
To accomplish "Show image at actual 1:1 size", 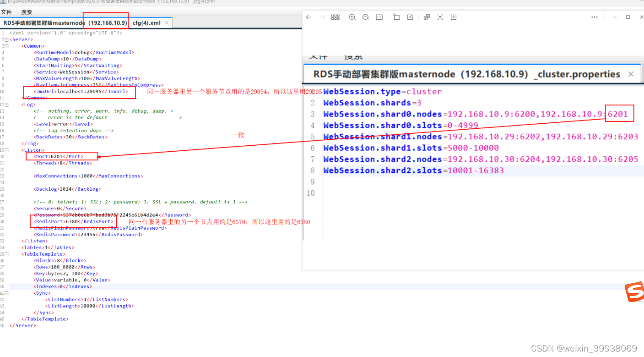I will [379, 17].
